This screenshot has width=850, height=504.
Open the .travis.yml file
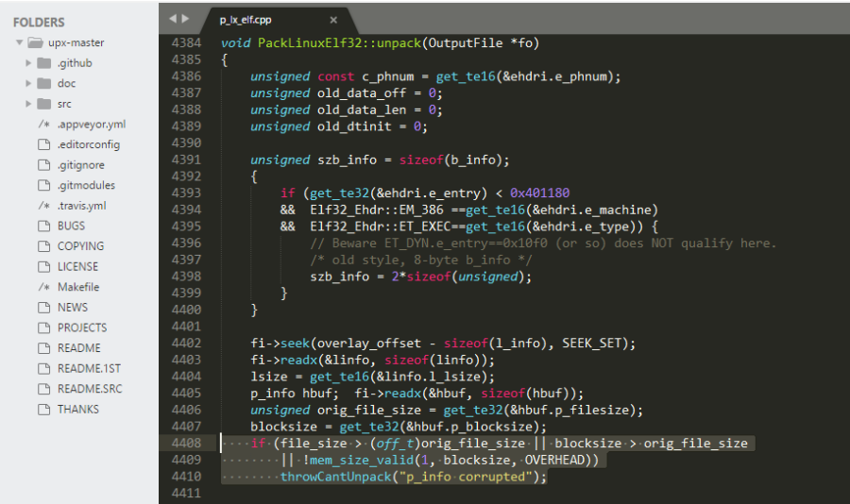point(81,206)
